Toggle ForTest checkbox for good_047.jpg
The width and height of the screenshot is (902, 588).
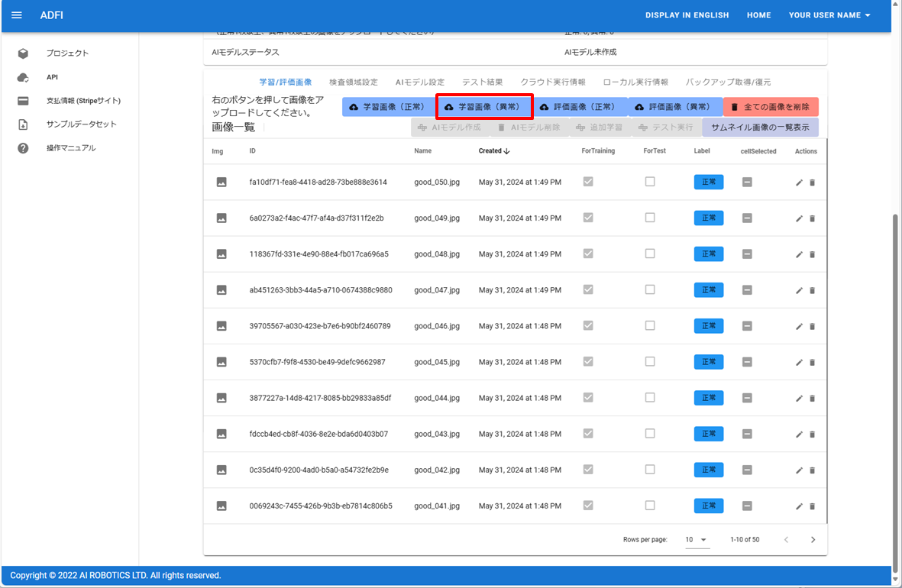pos(650,290)
